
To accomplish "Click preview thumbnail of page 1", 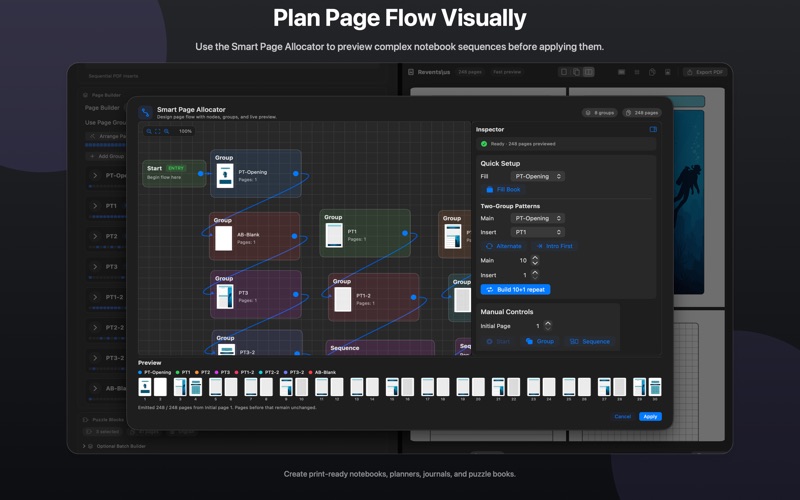I will tap(145, 387).
